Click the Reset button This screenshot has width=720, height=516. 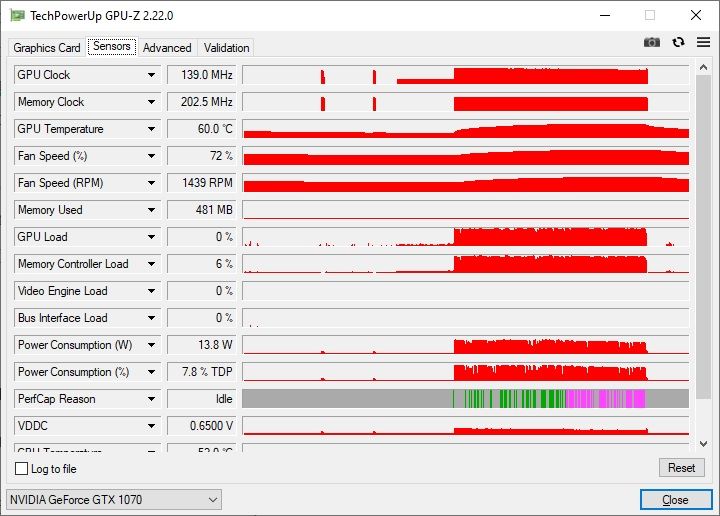(681, 468)
